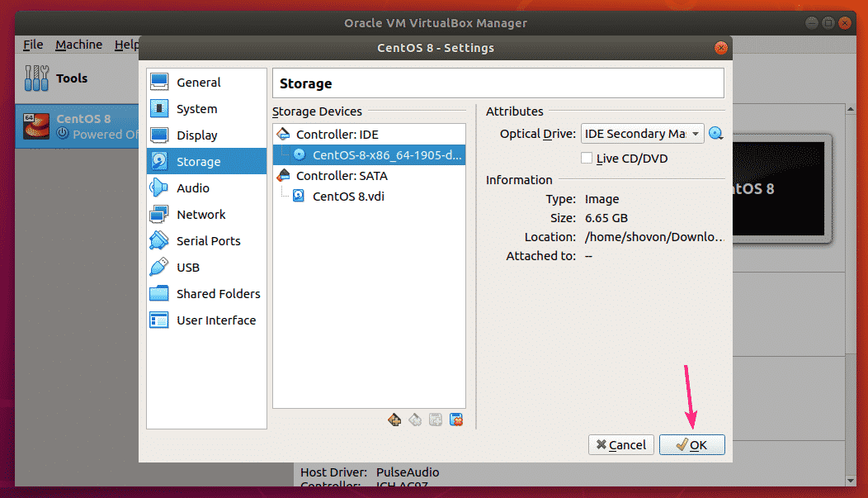Select the Network settings category
Screen dimensions: 868x498
coord(200,215)
